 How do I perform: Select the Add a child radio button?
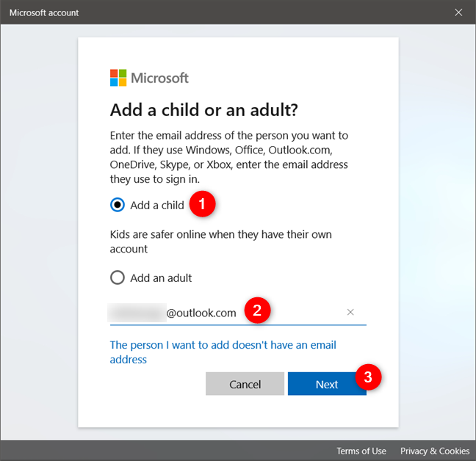[118, 205]
